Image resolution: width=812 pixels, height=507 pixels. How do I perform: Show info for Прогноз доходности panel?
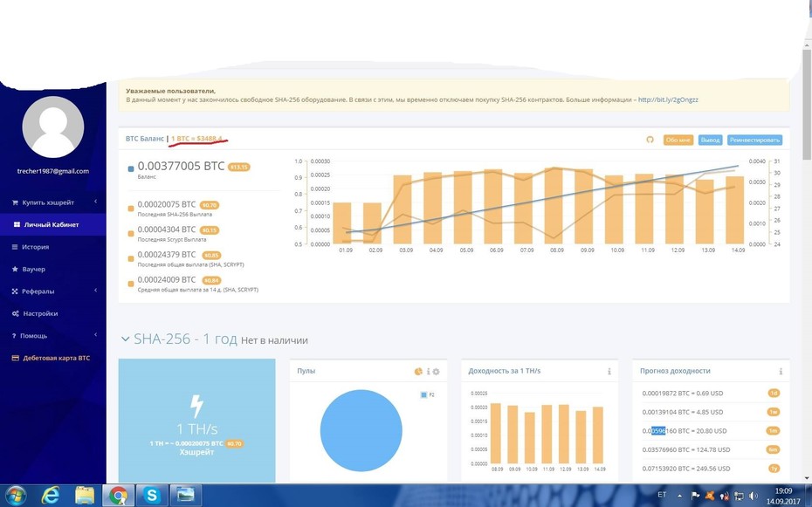click(781, 372)
